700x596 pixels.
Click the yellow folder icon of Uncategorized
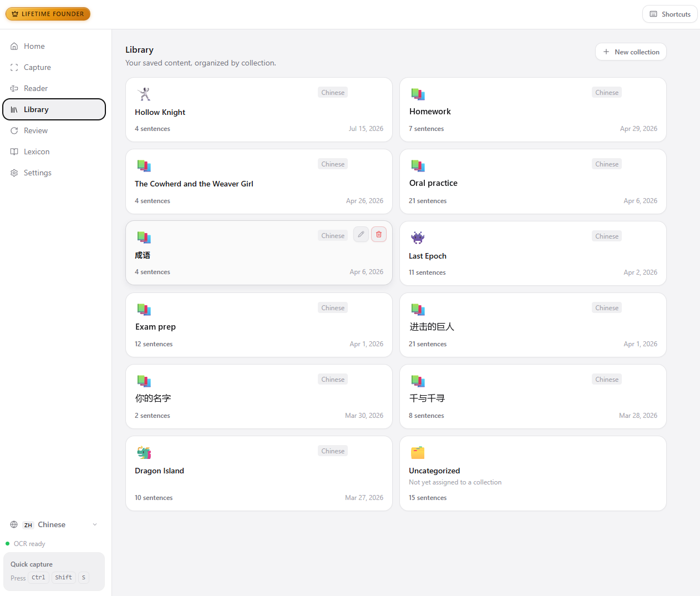pos(418,453)
